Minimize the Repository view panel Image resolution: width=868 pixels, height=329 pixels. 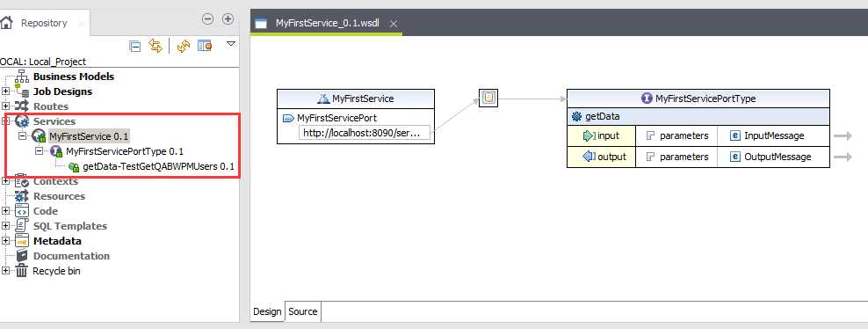coord(207,18)
